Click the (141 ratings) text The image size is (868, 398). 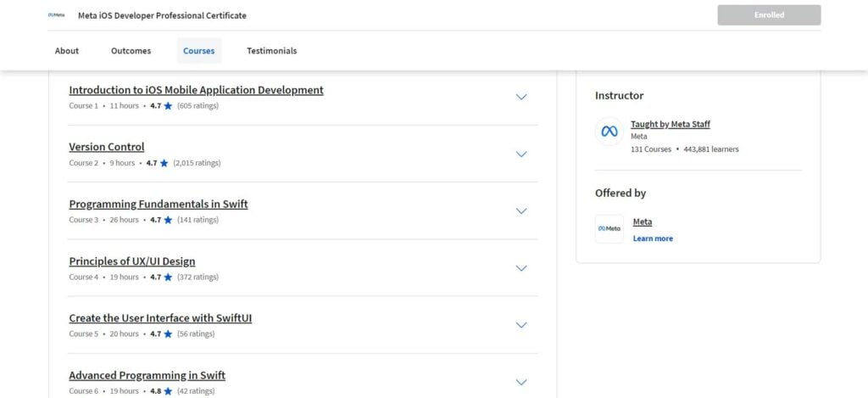click(198, 220)
